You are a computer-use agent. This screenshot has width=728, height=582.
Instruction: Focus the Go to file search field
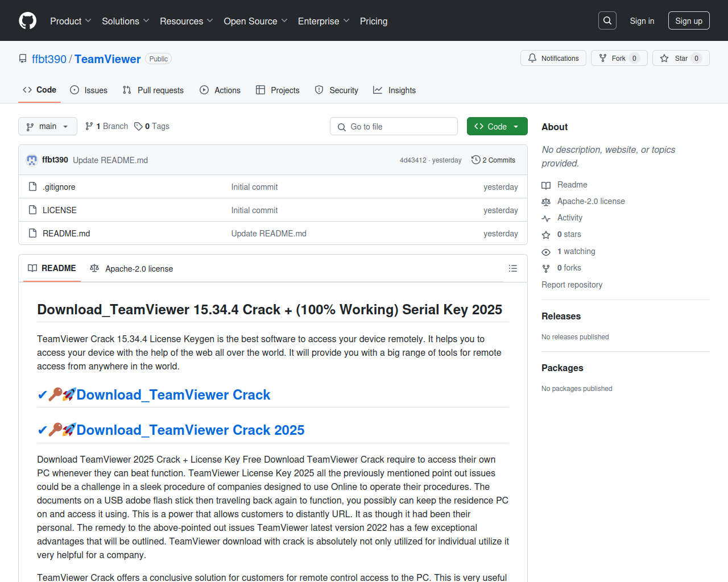coord(394,126)
